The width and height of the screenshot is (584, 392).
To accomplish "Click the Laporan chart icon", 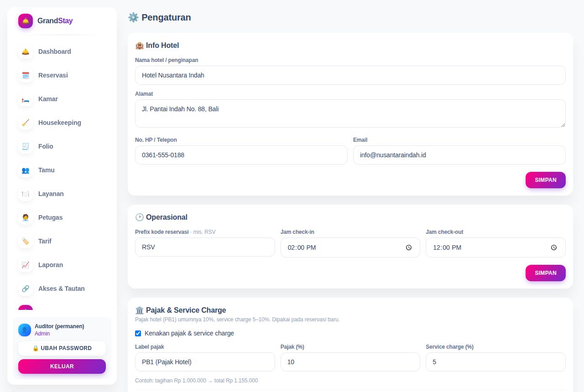I will [26, 265].
